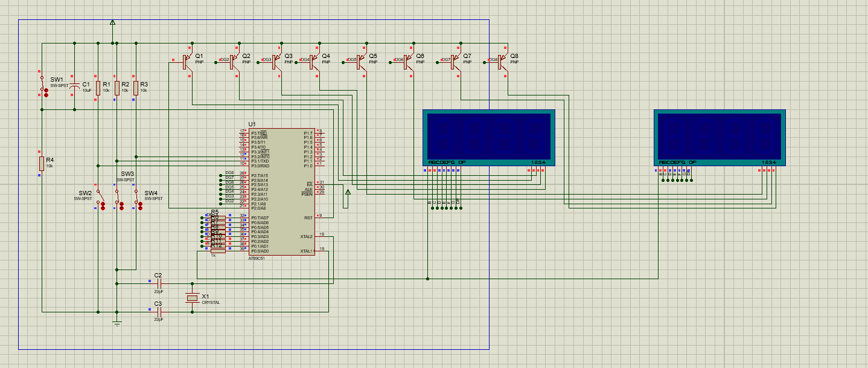Click the P0.7/AD7 pin 32 on U1

pyautogui.click(x=243, y=218)
